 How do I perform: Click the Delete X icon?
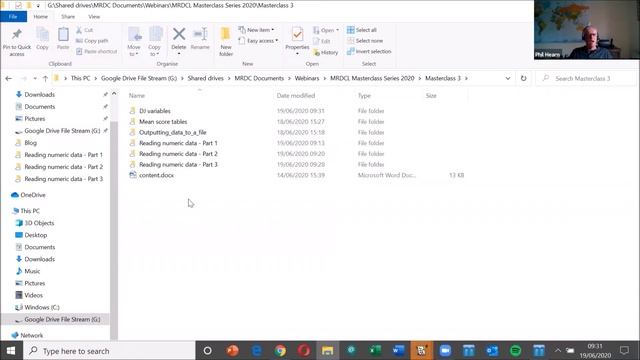click(x=179, y=34)
